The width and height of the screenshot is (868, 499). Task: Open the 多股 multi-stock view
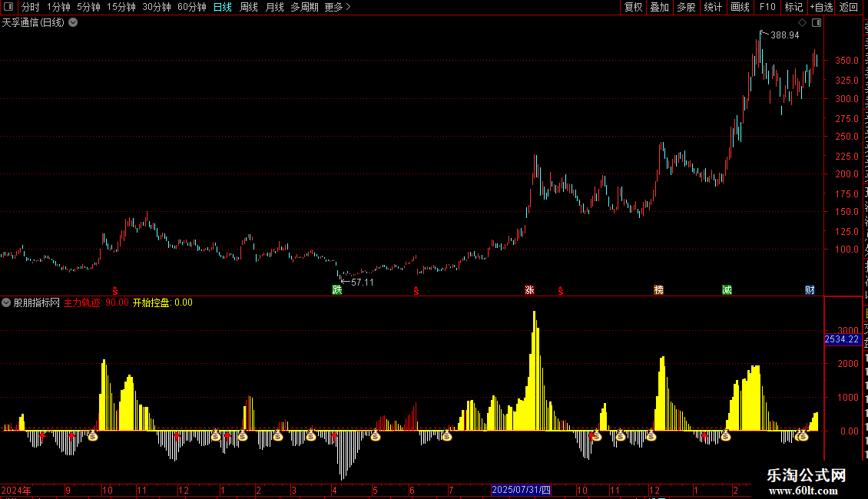click(687, 7)
